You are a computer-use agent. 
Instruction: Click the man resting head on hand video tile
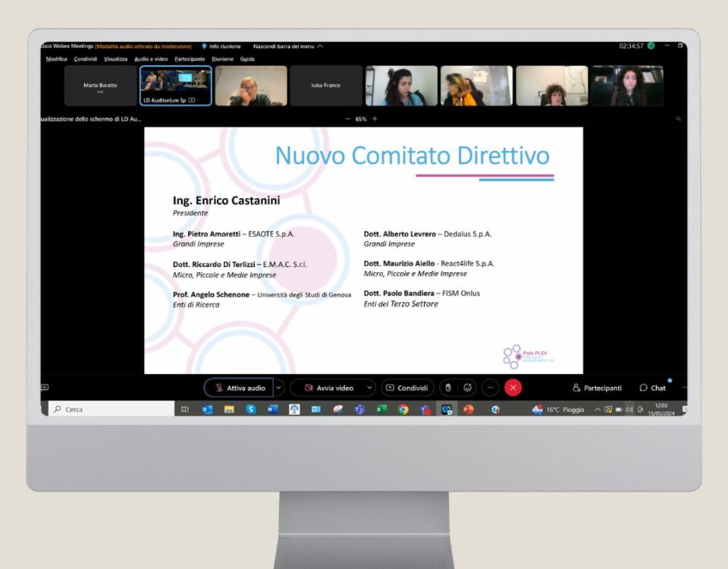point(251,86)
